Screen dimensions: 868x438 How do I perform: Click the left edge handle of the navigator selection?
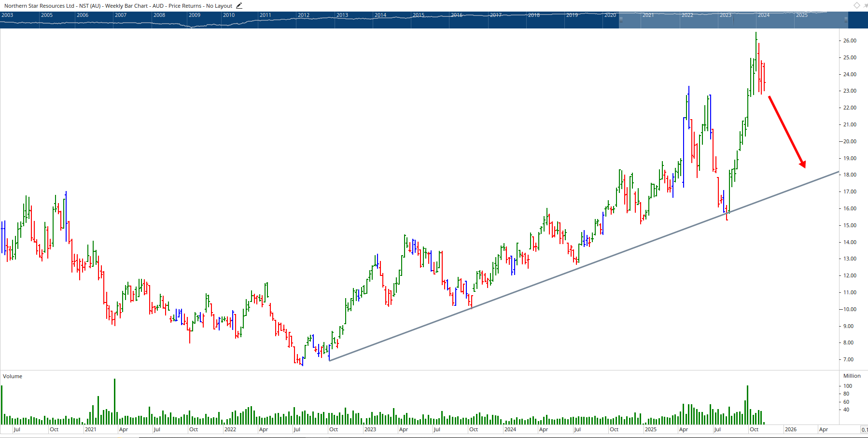621,21
